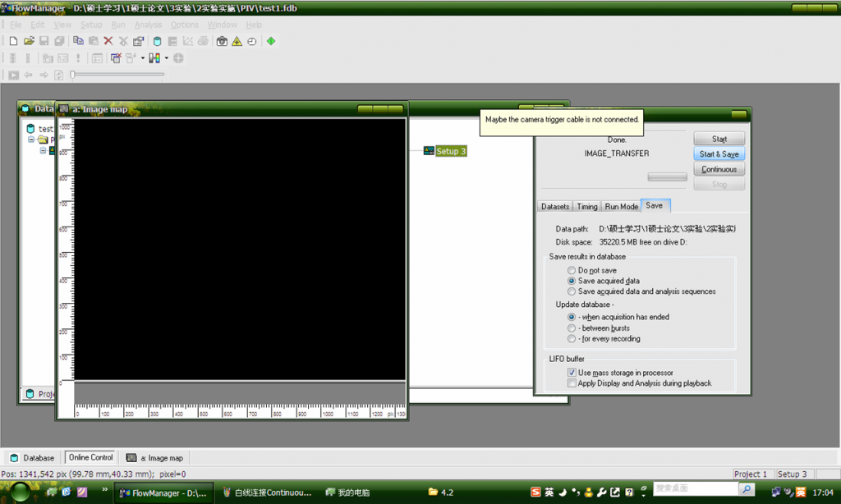Select the 'Do not save' option
Screen dimensions: 841x504
point(572,270)
